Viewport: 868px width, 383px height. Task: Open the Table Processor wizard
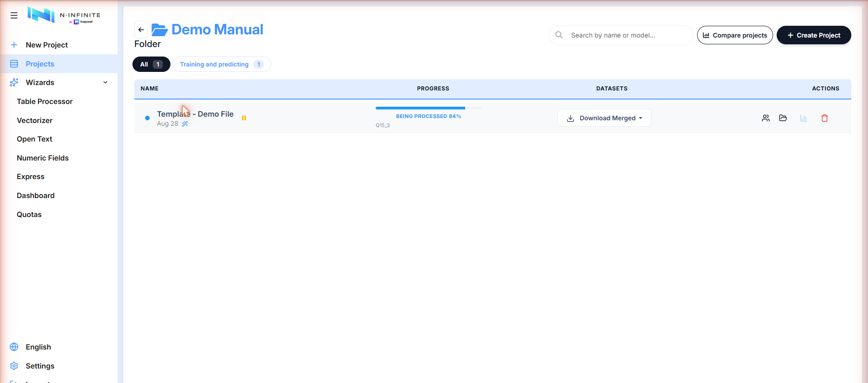(45, 101)
